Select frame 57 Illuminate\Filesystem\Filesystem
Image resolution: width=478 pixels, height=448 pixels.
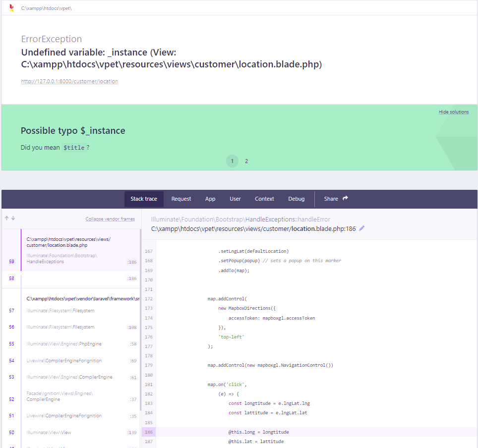(71, 311)
